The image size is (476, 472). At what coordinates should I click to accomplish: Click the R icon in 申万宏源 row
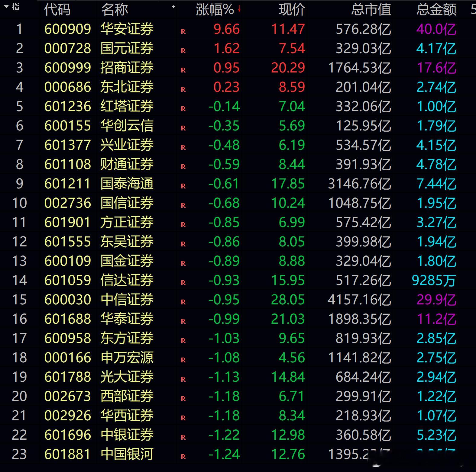(x=183, y=360)
